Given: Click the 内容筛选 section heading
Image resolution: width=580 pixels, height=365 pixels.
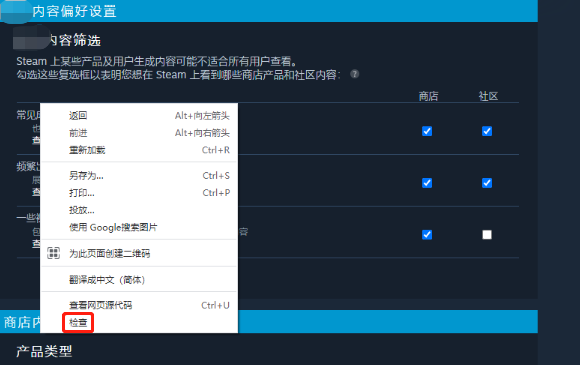Looking at the screenshot, I should coord(74,40).
